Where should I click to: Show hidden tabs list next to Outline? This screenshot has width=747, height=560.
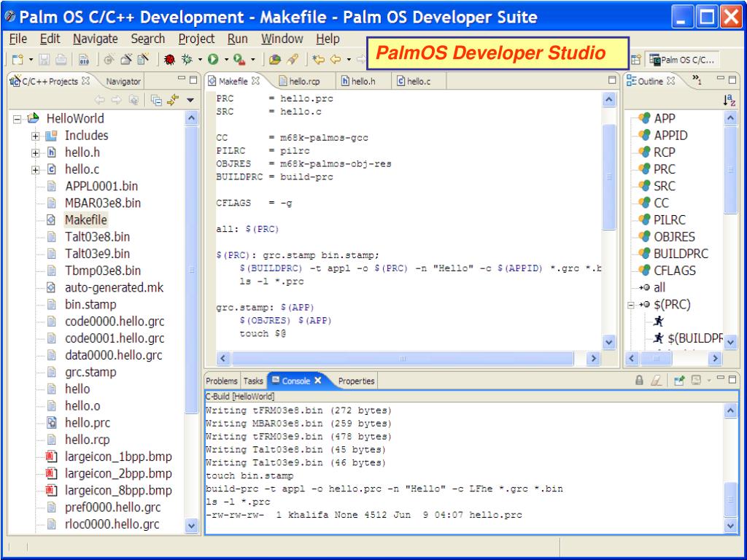tap(697, 79)
